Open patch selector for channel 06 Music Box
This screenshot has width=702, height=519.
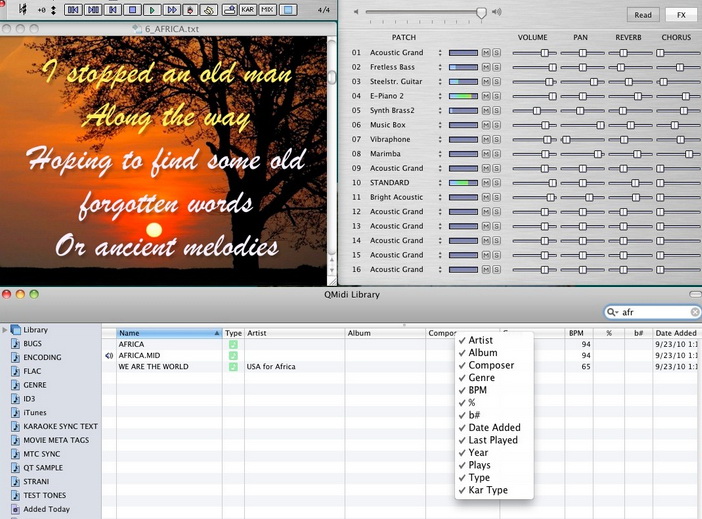pos(440,125)
